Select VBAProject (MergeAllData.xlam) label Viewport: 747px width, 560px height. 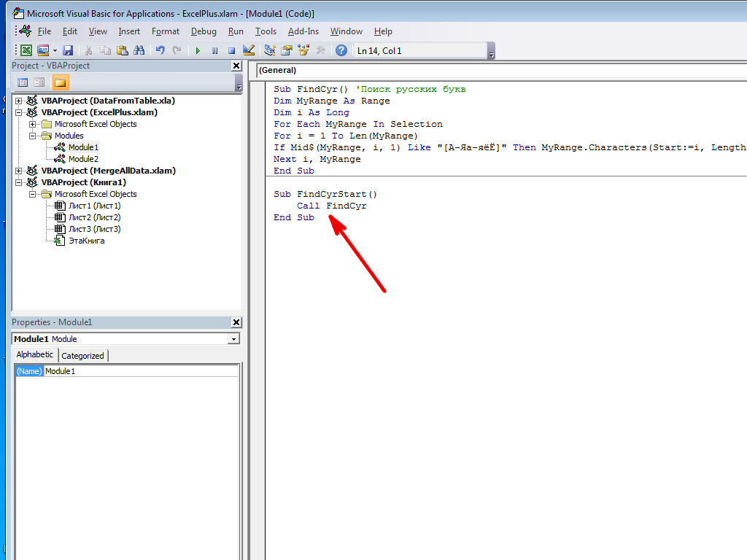(109, 171)
